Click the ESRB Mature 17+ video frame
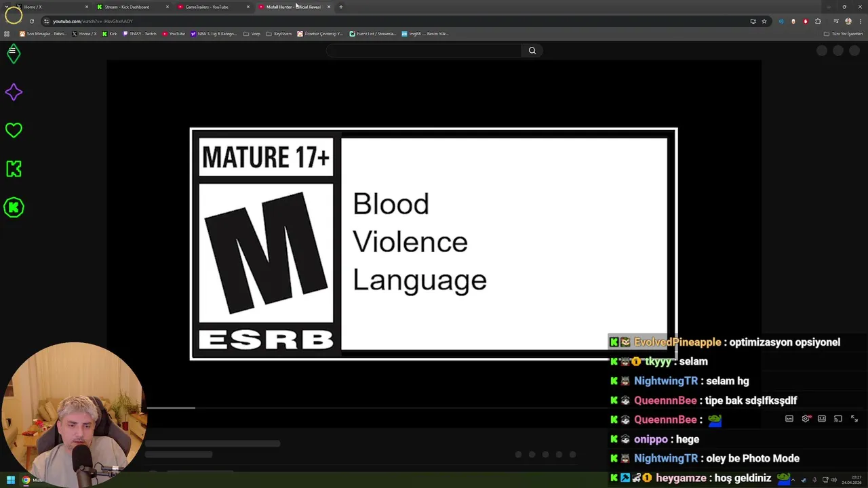Screen dimensions: 868x488 click(433, 244)
